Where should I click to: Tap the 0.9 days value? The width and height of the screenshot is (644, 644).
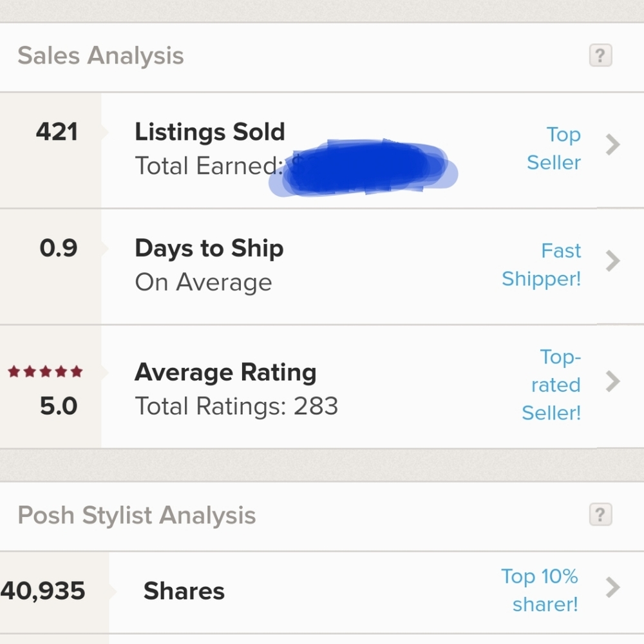(x=58, y=249)
